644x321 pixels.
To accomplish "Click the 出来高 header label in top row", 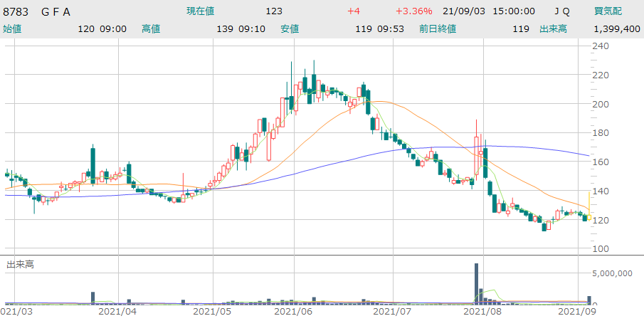I will click(x=553, y=29).
